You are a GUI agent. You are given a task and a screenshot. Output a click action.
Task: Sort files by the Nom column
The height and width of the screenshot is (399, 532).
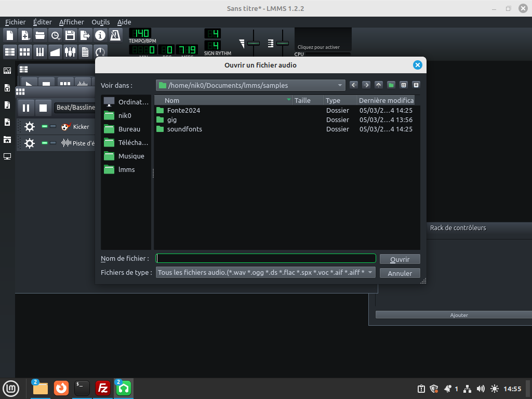click(x=223, y=100)
